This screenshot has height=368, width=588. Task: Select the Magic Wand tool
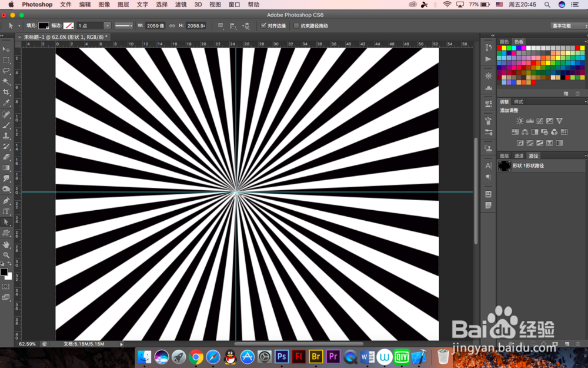(x=6, y=81)
